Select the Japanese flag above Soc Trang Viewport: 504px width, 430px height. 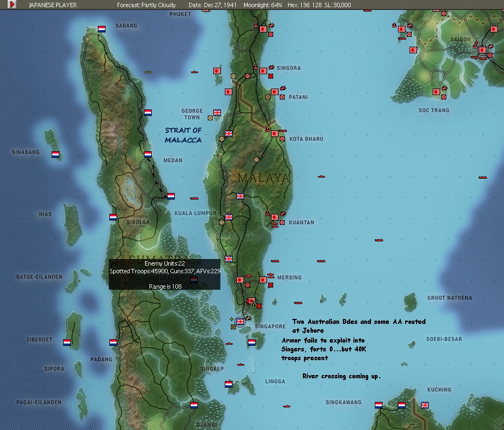(436, 92)
